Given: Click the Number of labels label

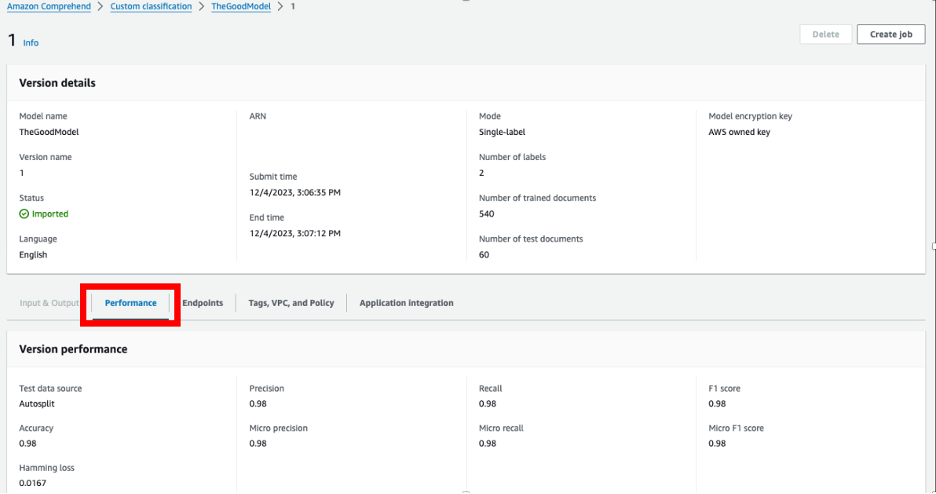Looking at the screenshot, I should (x=512, y=157).
